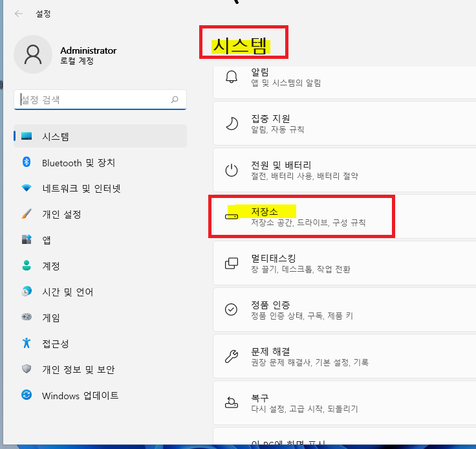Click '다시 설정, 고급 시작, 되돌리기' description
The image size is (476, 449).
pos(305,409)
